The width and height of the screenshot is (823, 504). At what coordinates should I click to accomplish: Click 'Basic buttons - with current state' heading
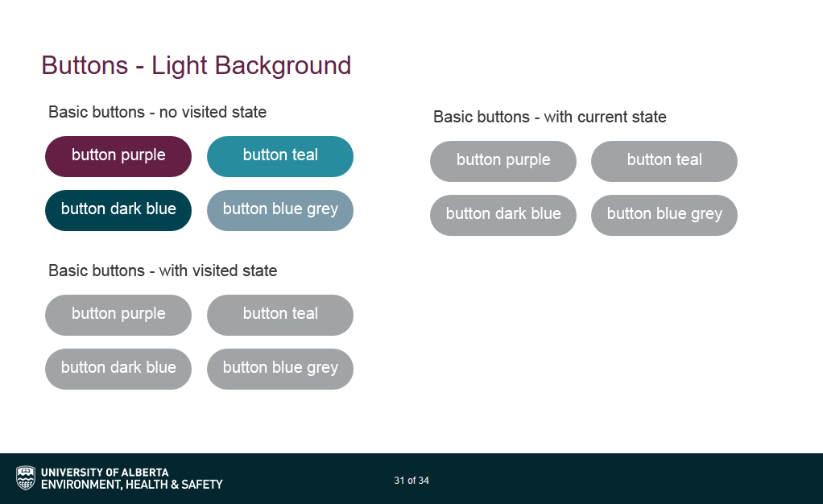point(549,117)
